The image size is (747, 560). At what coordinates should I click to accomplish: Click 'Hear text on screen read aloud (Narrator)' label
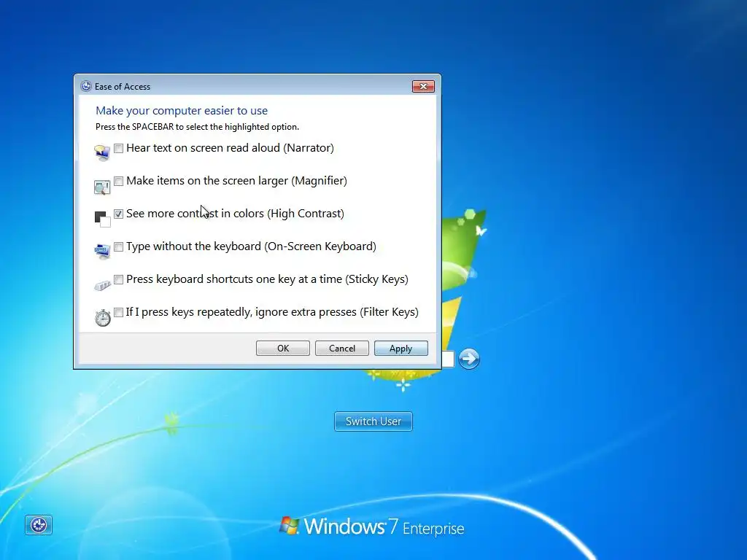pos(230,148)
